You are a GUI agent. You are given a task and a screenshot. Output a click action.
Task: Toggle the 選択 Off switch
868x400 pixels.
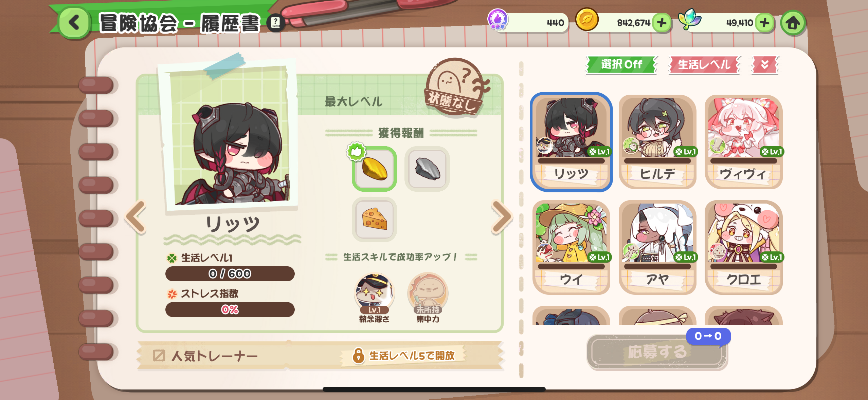click(x=621, y=64)
